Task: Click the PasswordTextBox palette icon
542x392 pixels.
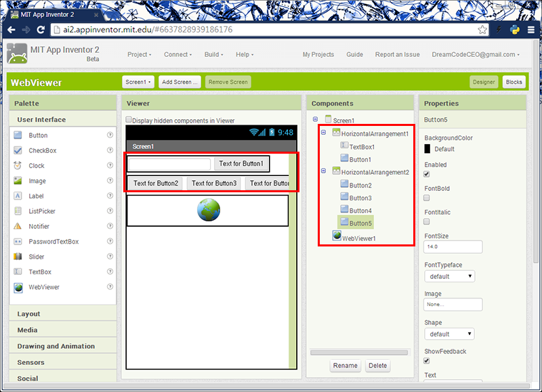Action: point(18,242)
